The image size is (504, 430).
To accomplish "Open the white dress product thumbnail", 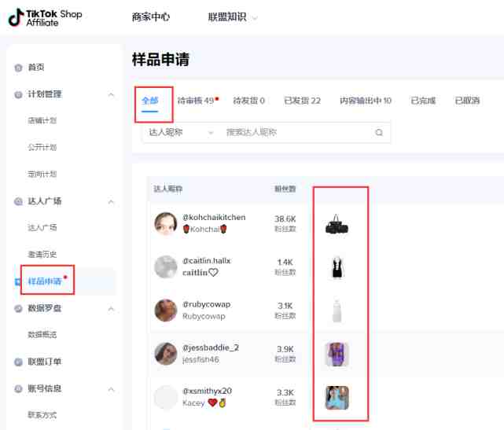I will pyautogui.click(x=337, y=311).
